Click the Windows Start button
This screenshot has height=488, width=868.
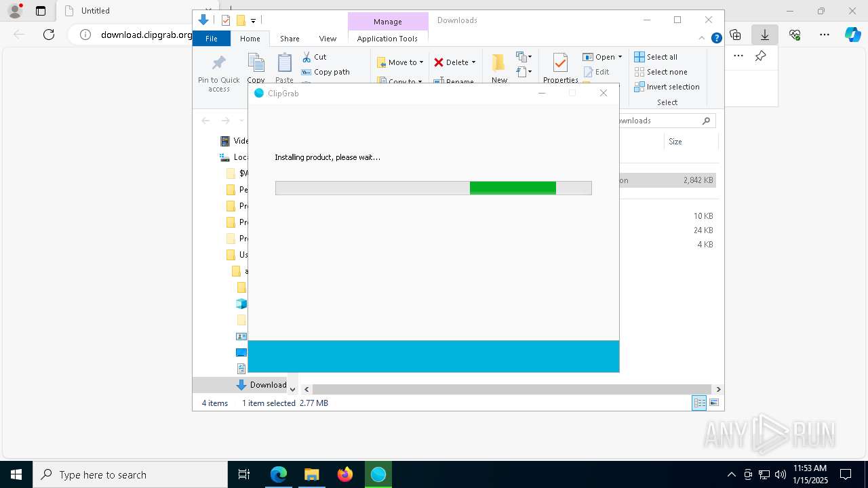pyautogui.click(x=16, y=474)
